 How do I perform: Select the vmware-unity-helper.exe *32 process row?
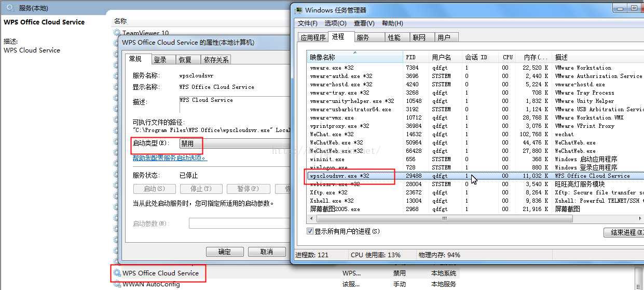[475, 101]
